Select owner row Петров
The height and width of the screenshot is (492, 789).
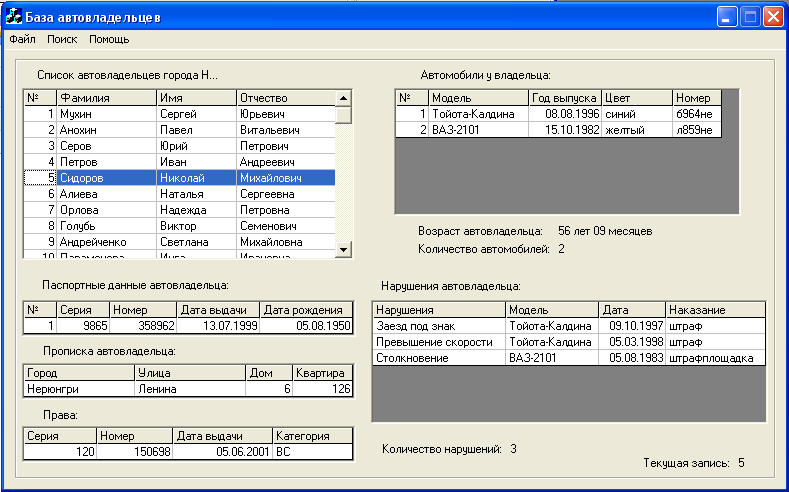point(180,162)
